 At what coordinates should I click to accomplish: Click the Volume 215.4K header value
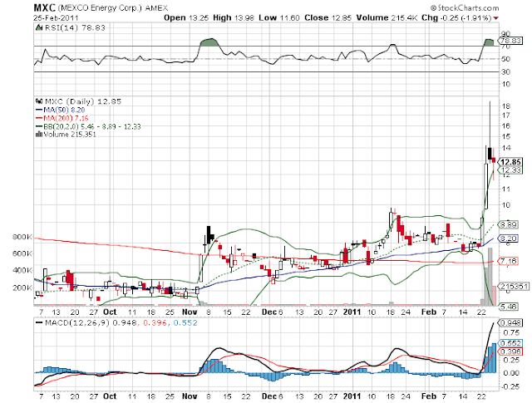tap(387, 17)
